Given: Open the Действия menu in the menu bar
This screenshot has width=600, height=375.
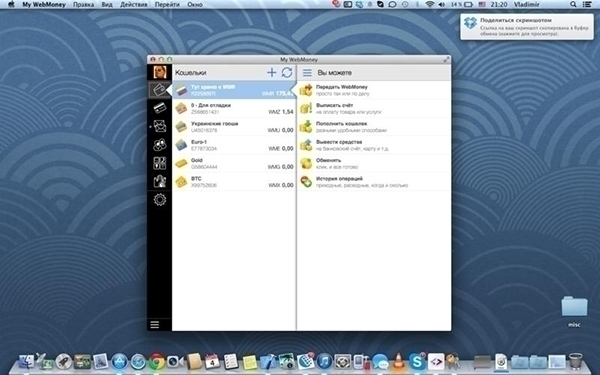Looking at the screenshot, I should click(134, 5).
